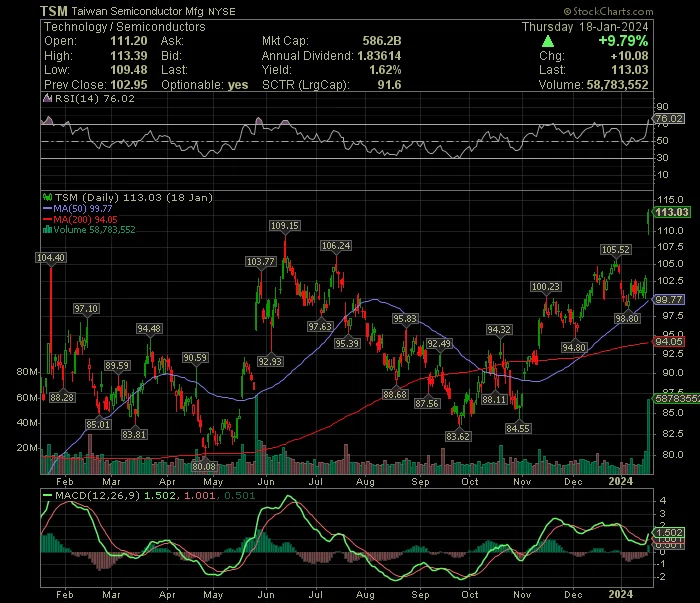This screenshot has width=700, height=603.
Task: Click the 106.24 price label
Action: (x=336, y=245)
